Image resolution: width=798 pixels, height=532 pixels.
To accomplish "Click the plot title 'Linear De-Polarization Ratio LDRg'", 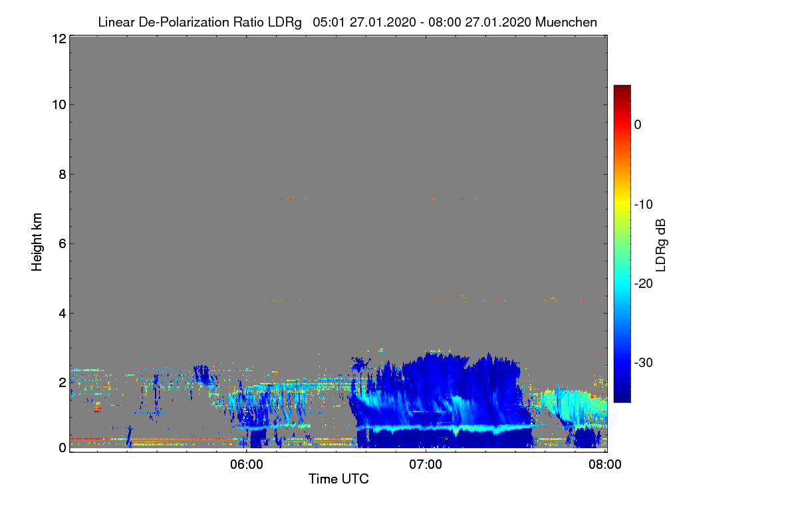I will point(199,22).
